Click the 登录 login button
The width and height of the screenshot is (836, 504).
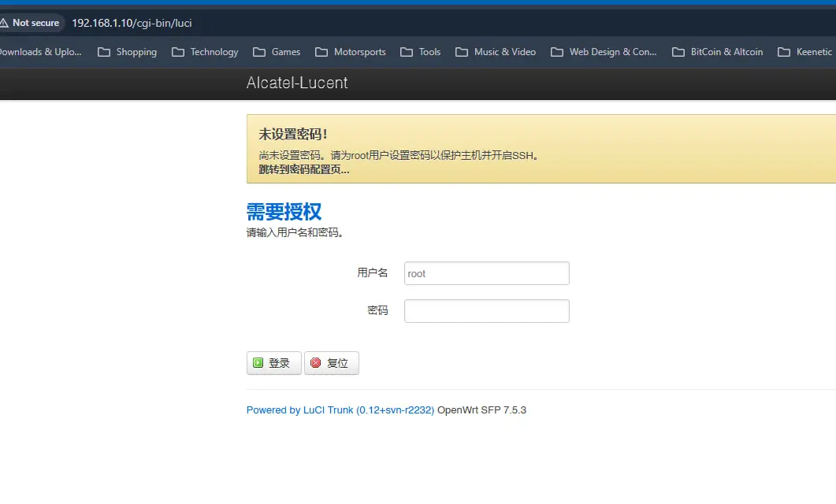pos(274,363)
